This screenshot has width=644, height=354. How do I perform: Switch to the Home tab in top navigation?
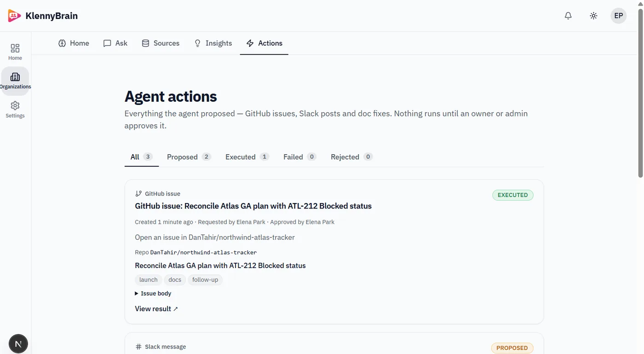[74, 43]
